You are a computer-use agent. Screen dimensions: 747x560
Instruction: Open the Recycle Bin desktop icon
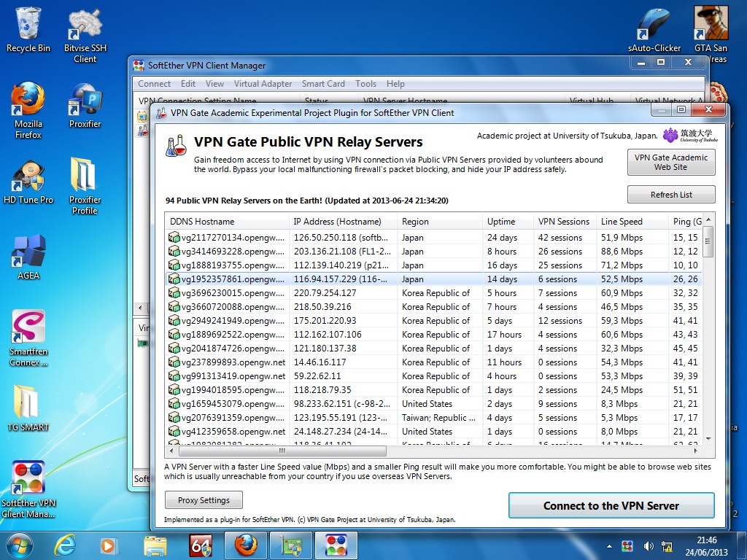[x=28, y=29]
